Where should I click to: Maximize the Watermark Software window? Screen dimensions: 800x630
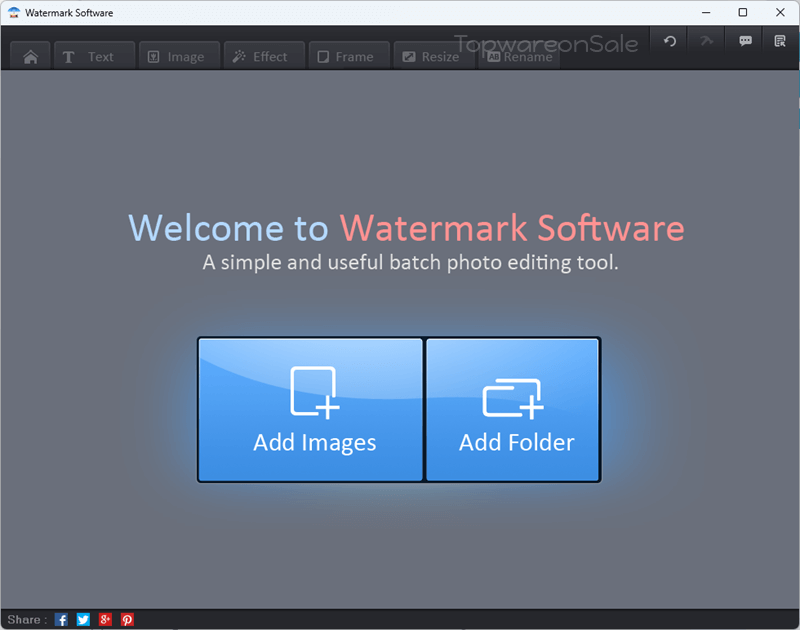(743, 13)
